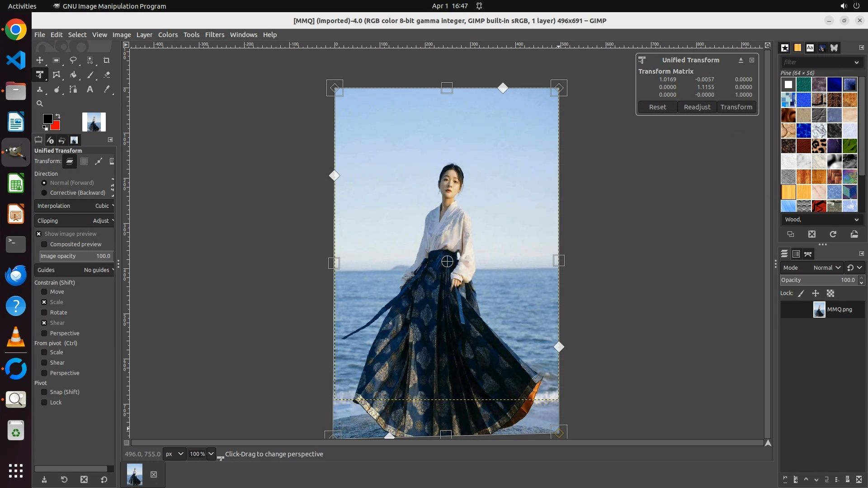
Task: Select Corrective (Backward) direction
Action: pyautogui.click(x=44, y=193)
